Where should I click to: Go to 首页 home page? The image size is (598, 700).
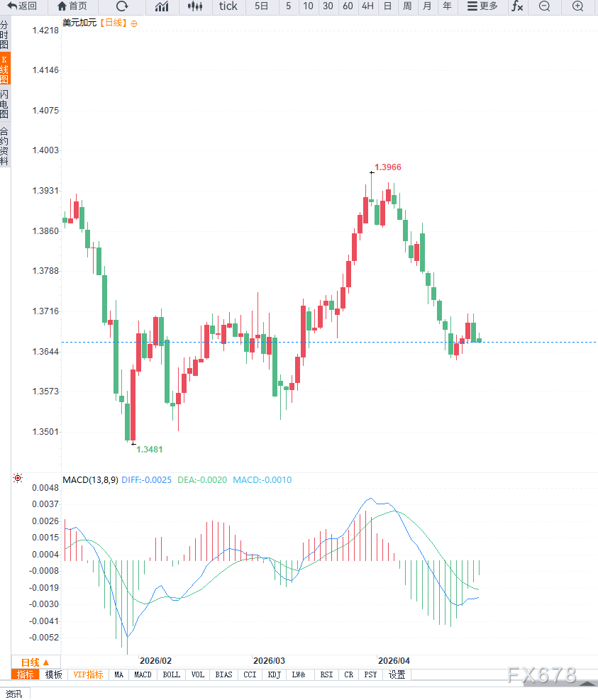click(x=72, y=6)
